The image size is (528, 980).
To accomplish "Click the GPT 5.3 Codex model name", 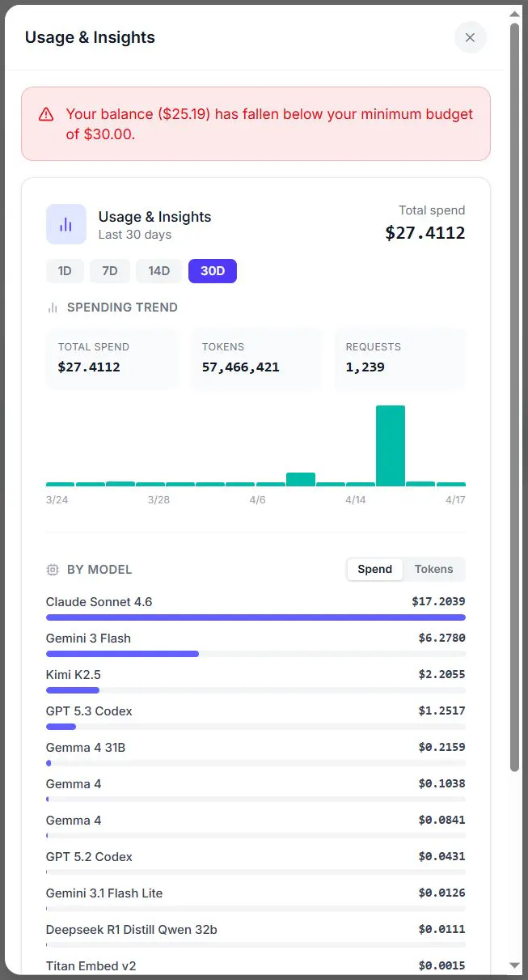I will [x=89, y=711].
